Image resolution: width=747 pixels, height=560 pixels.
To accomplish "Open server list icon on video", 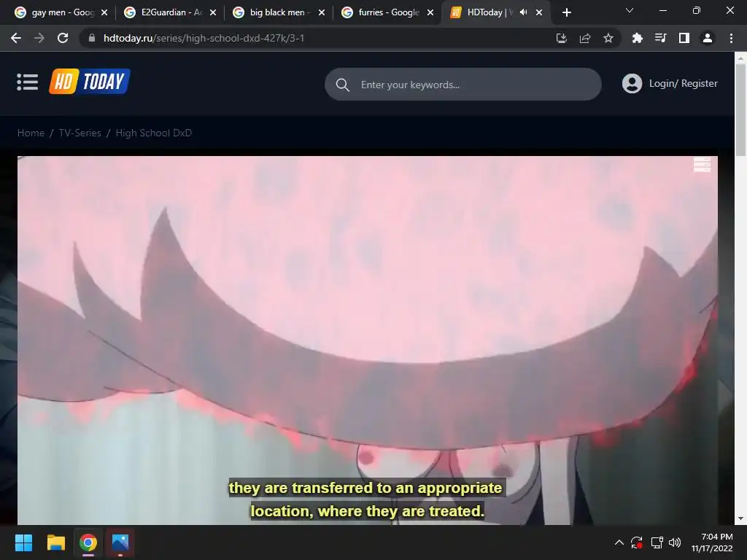I will point(702,165).
